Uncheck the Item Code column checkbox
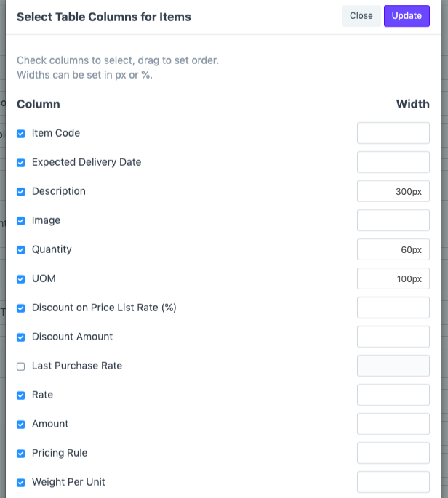The width and height of the screenshot is (448, 498). click(x=21, y=134)
